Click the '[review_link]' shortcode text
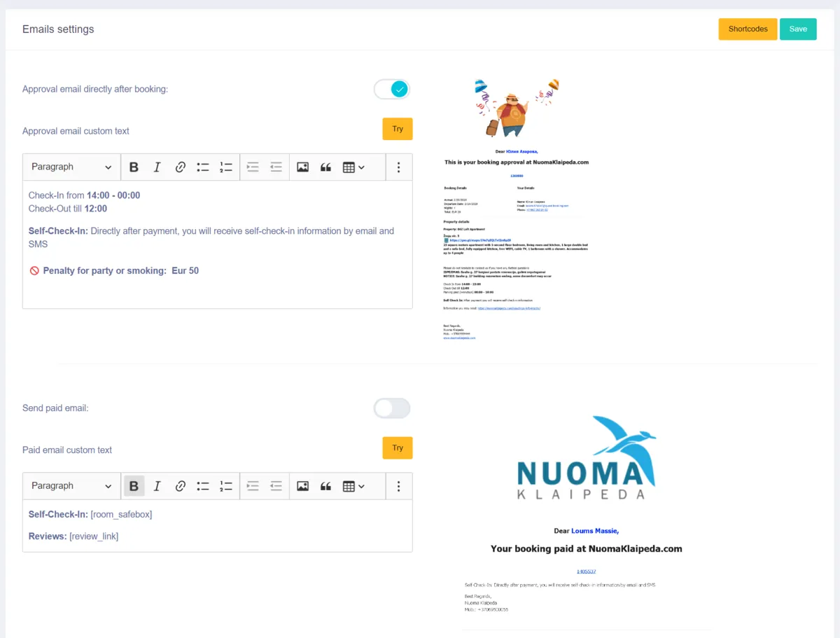Image resolution: width=840 pixels, height=638 pixels. 94,536
